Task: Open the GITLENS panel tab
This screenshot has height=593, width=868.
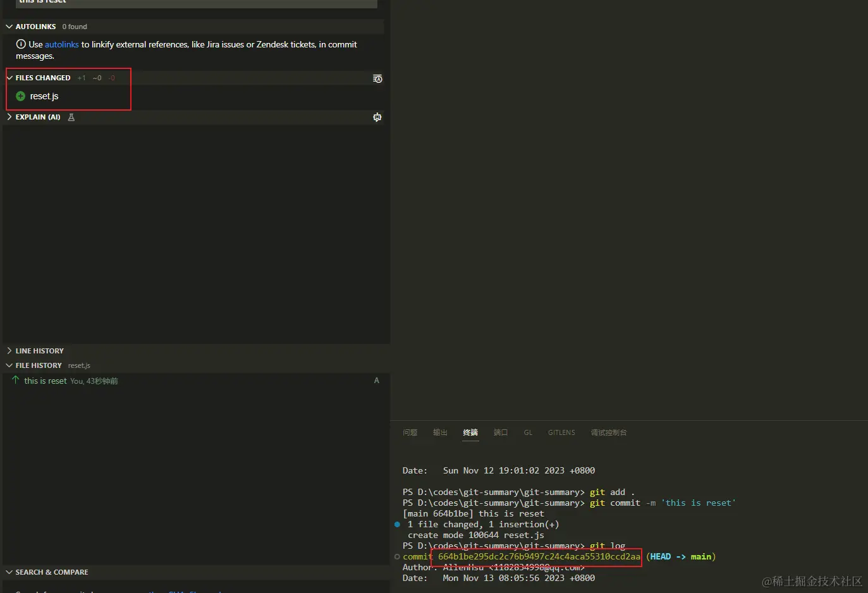Action: point(561,432)
